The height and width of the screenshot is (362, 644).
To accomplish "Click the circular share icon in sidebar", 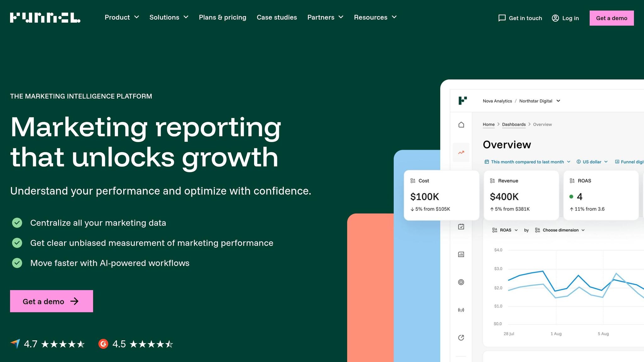I will coord(461,338).
